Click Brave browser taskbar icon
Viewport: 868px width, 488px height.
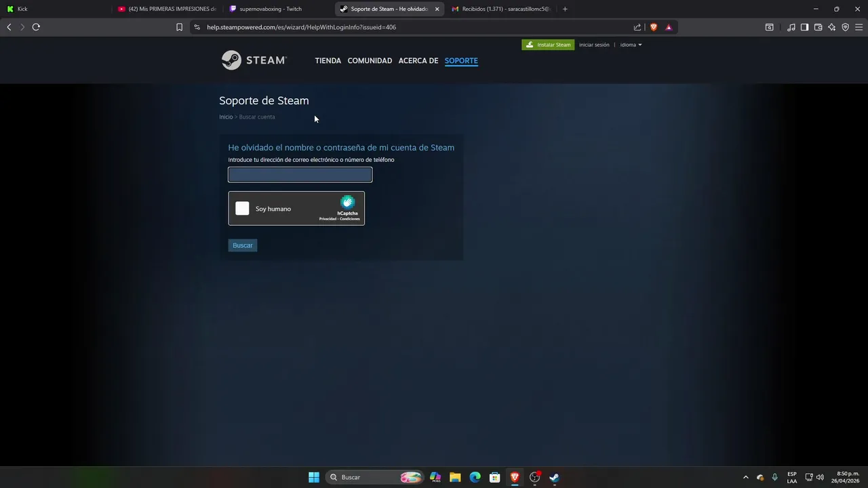click(515, 477)
